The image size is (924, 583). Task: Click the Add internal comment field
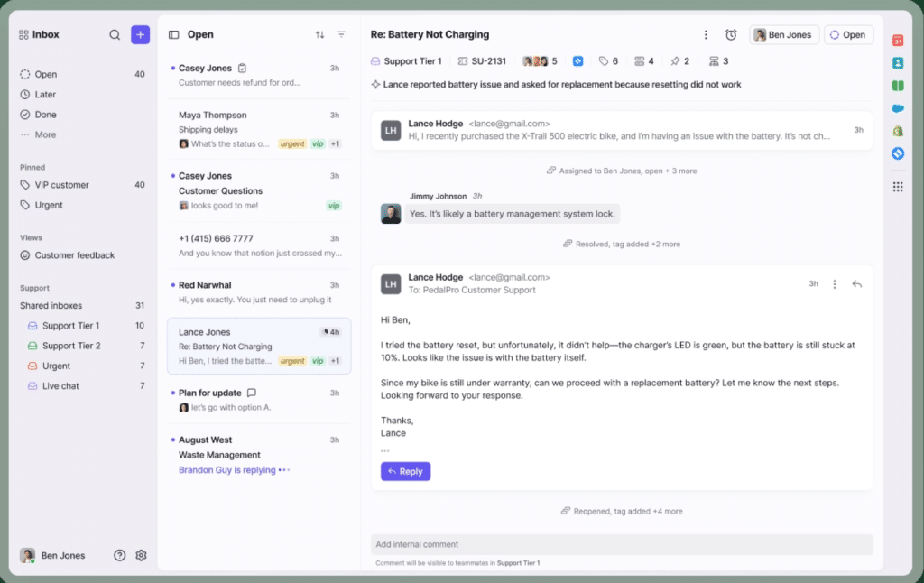[622, 544]
